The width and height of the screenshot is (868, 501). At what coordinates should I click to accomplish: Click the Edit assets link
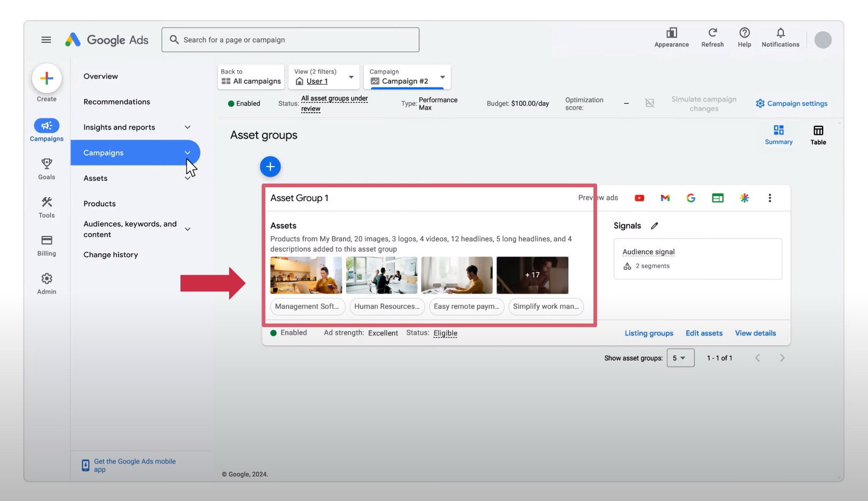point(704,333)
